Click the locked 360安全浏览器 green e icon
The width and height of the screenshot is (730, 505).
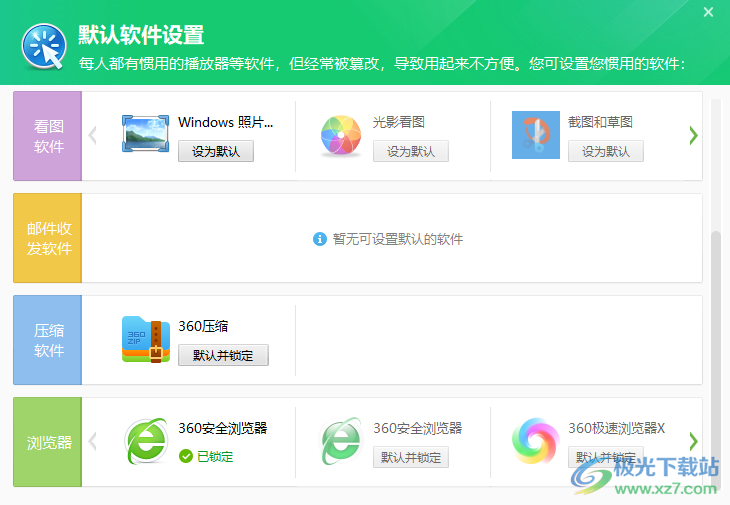146,441
